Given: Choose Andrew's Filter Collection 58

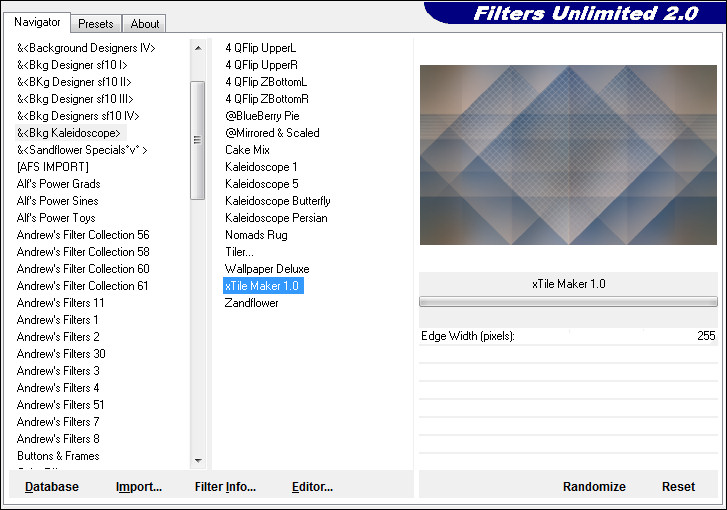Looking at the screenshot, I should click(x=83, y=252).
